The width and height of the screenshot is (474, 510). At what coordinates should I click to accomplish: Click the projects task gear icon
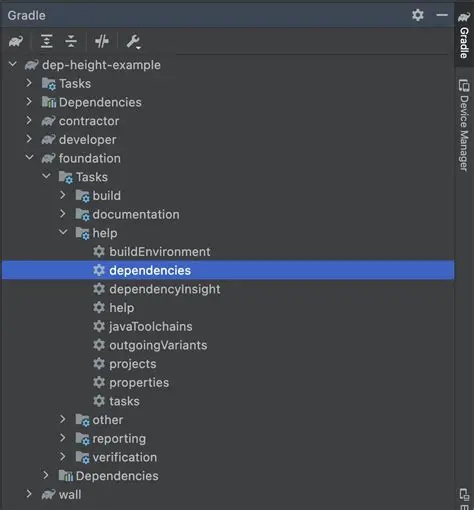99,363
